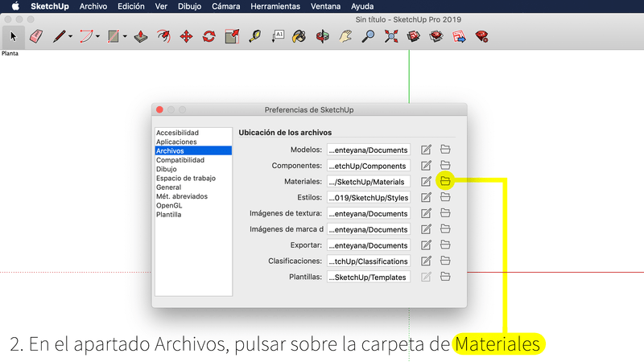Image resolution: width=644 pixels, height=362 pixels.
Task: Select Espacio de trabajo category
Action: click(x=193, y=178)
